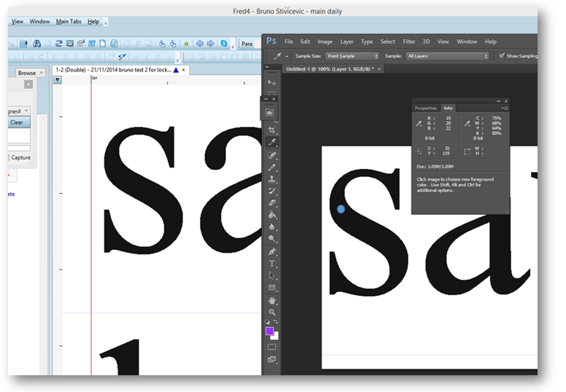
Task: Select the Brush tool in Photoshop
Action: [x=272, y=168]
